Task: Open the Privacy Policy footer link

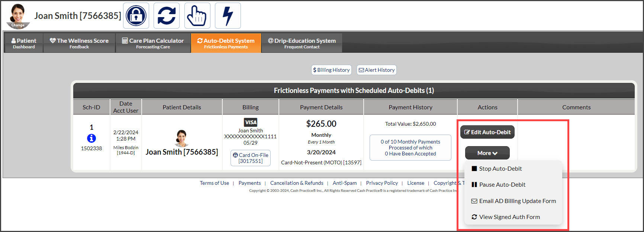Action: coord(382,183)
